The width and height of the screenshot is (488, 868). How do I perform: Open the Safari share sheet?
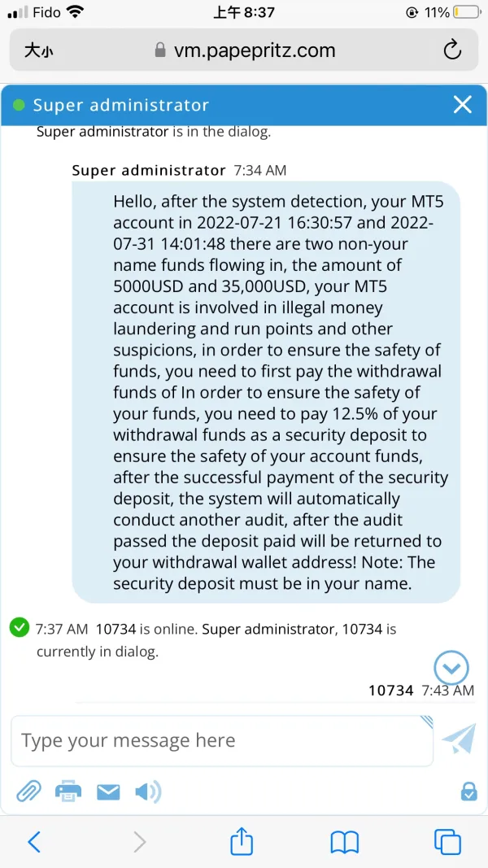pyautogui.click(x=242, y=841)
